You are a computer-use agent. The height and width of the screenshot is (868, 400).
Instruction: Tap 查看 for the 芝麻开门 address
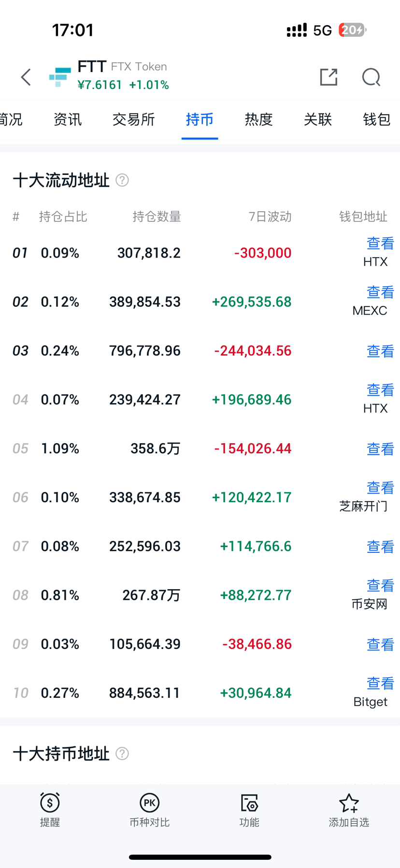coord(380,488)
